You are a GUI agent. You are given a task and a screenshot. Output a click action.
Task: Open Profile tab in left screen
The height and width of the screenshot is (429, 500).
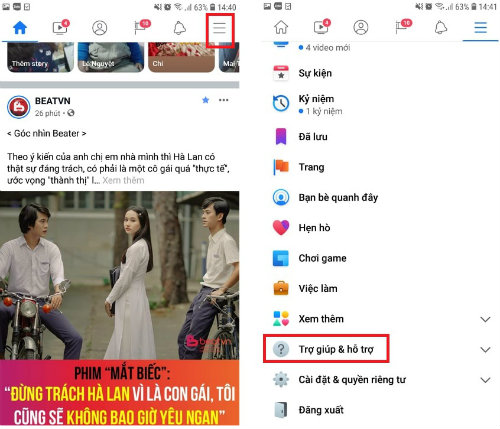coord(99,28)
